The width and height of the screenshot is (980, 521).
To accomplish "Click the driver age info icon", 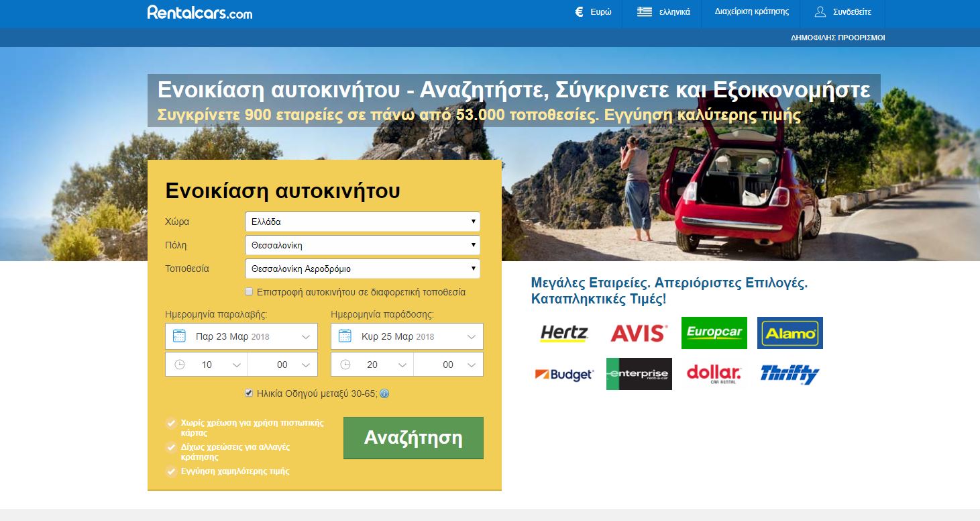I will [x=384, y=394].
